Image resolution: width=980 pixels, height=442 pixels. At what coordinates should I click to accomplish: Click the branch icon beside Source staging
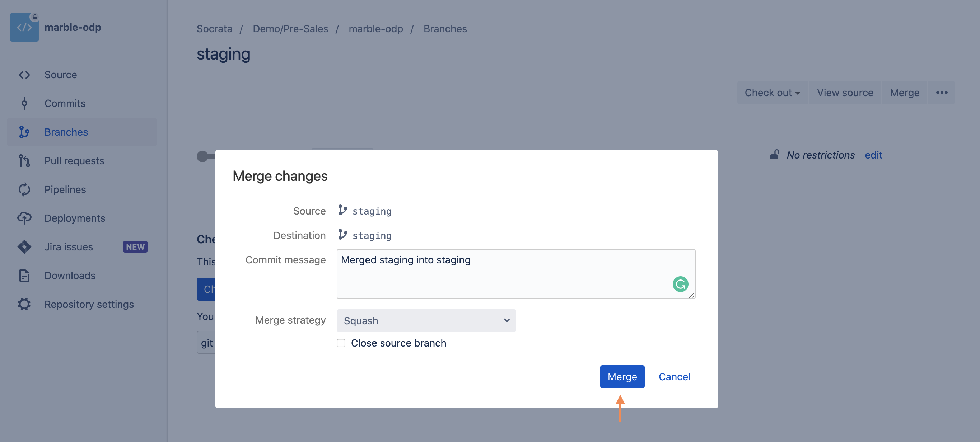342,210
